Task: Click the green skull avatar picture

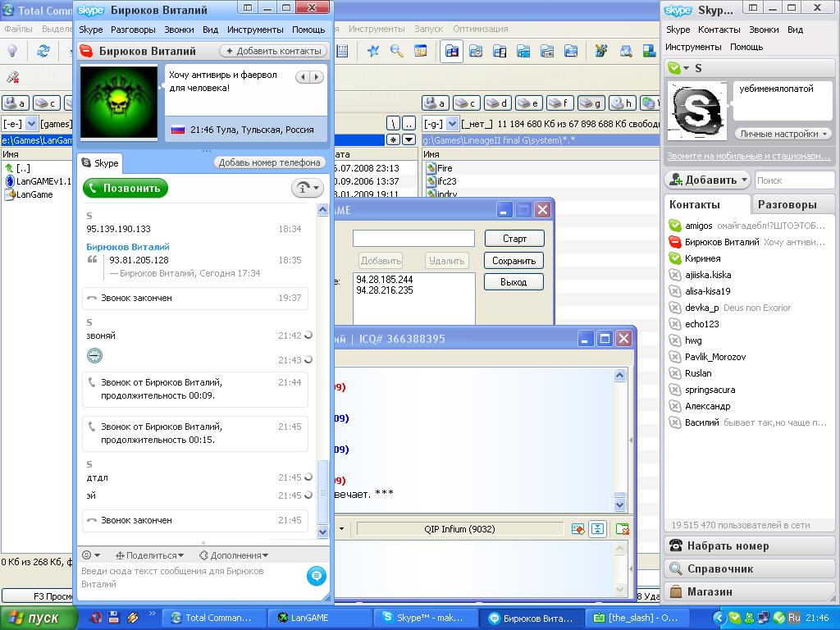Action: [119, 103]
